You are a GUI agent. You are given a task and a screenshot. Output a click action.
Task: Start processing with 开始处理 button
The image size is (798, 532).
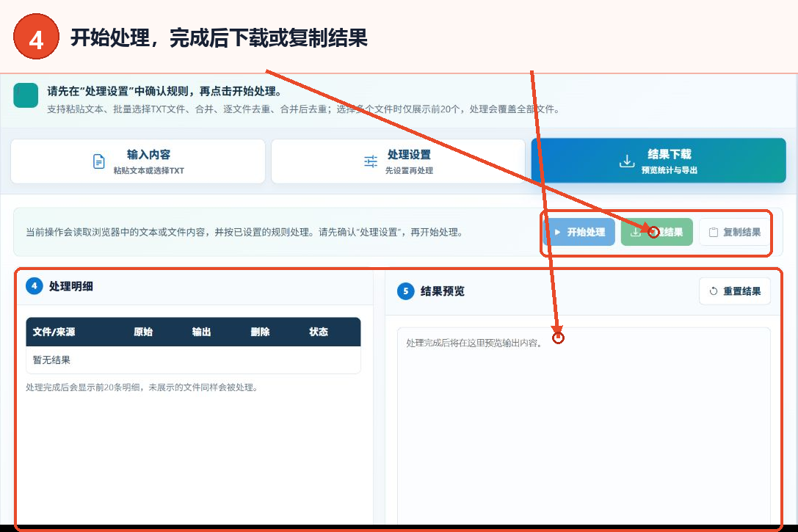580,232
